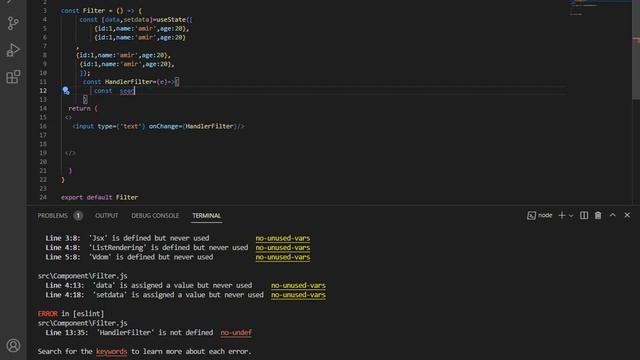Open the no-undef rule link

pos(236,333)
